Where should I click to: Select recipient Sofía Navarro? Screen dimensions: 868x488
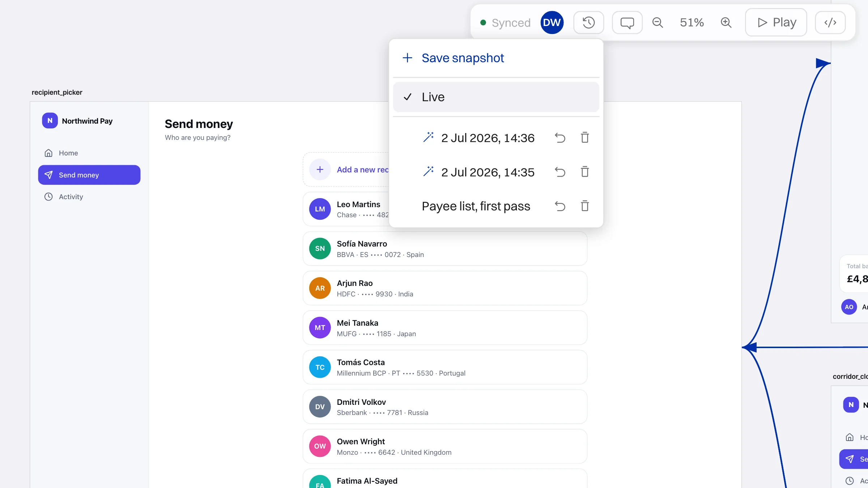(x=445, y=249)
